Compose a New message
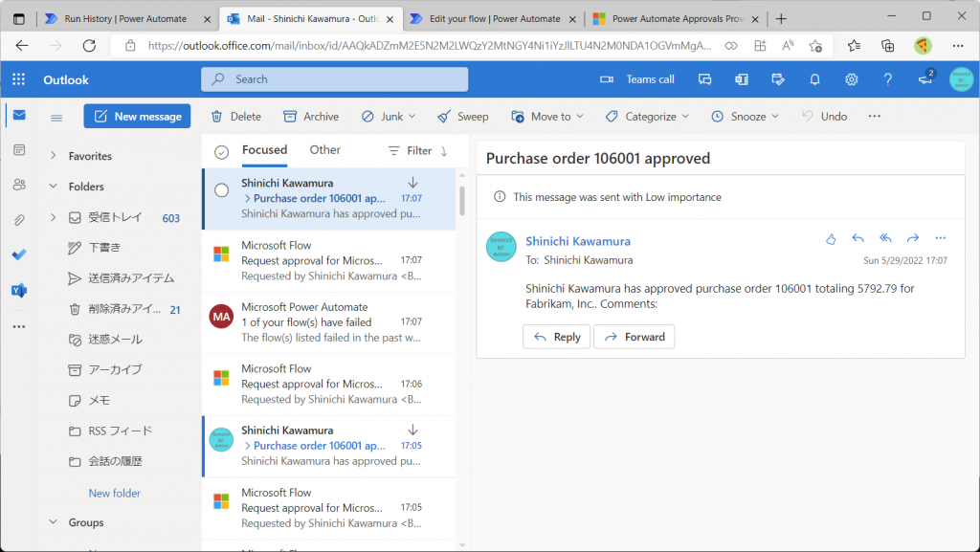 [x=137, y=116]
